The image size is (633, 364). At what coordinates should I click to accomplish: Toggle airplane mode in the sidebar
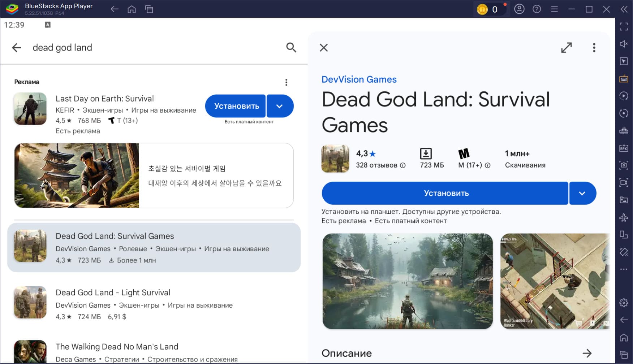624,217
